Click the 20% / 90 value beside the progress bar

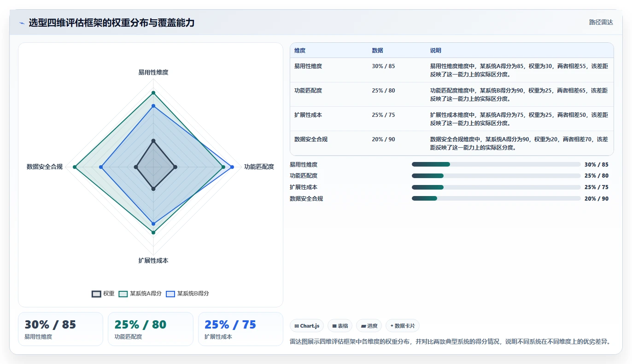click(596, 199)
